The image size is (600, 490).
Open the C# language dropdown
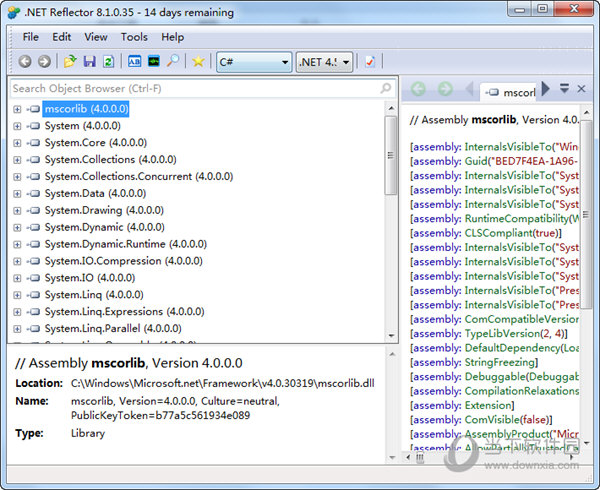[254, 62]
